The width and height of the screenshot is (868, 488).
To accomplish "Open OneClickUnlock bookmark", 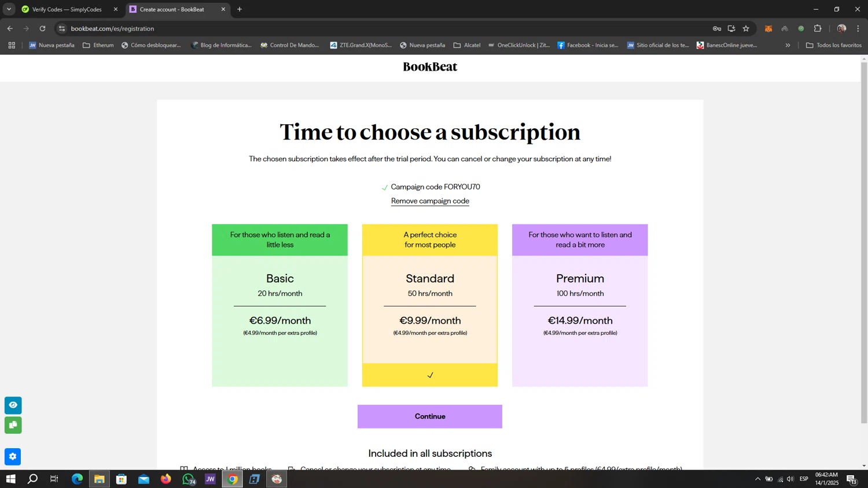I will 519,45.
